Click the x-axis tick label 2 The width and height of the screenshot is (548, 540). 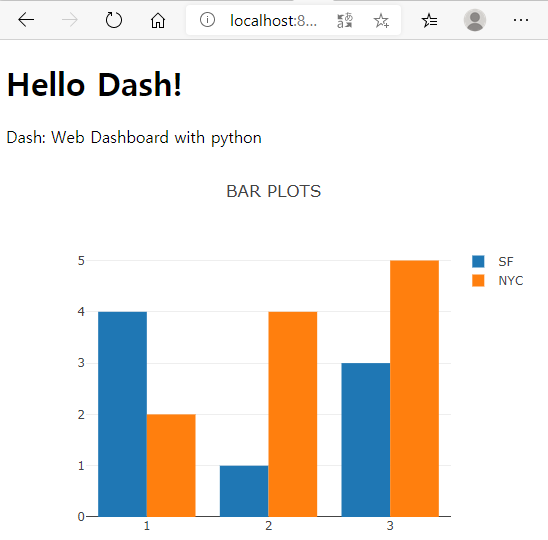[x=268, y=526]
